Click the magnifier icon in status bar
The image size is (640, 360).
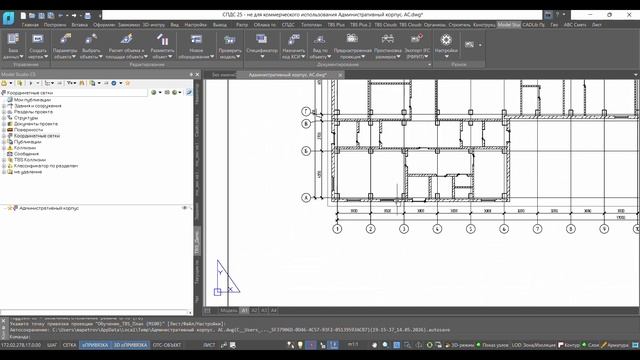tap(385, 345)
